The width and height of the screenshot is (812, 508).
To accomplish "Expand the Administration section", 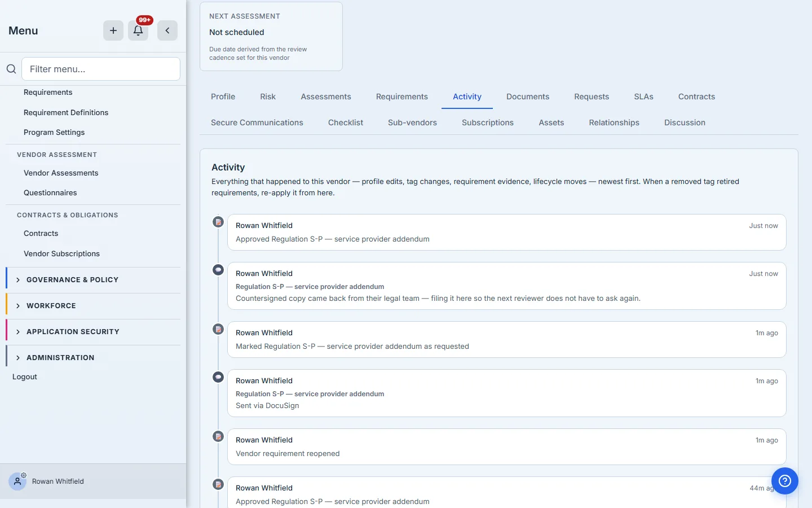I will pyautogui.click(x=93, y=358).
